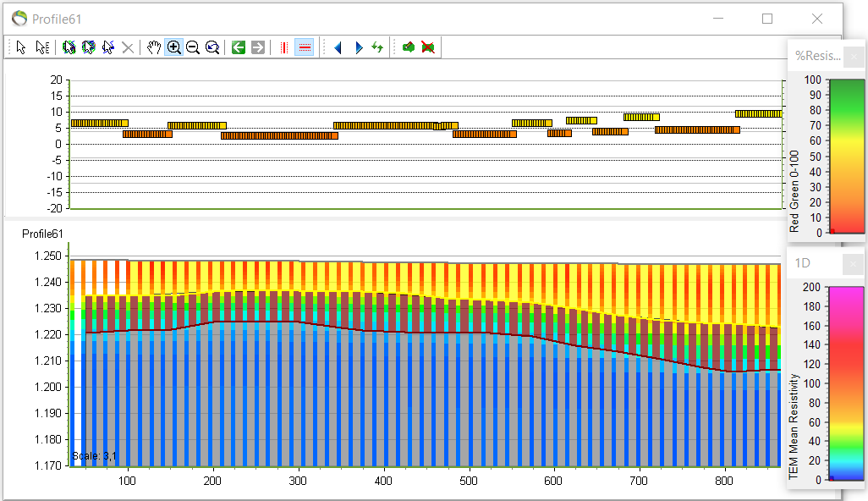The width and height of the screenshot is (868, 501).
Task: Activate the hand pan tool
Action: point(154,47)
